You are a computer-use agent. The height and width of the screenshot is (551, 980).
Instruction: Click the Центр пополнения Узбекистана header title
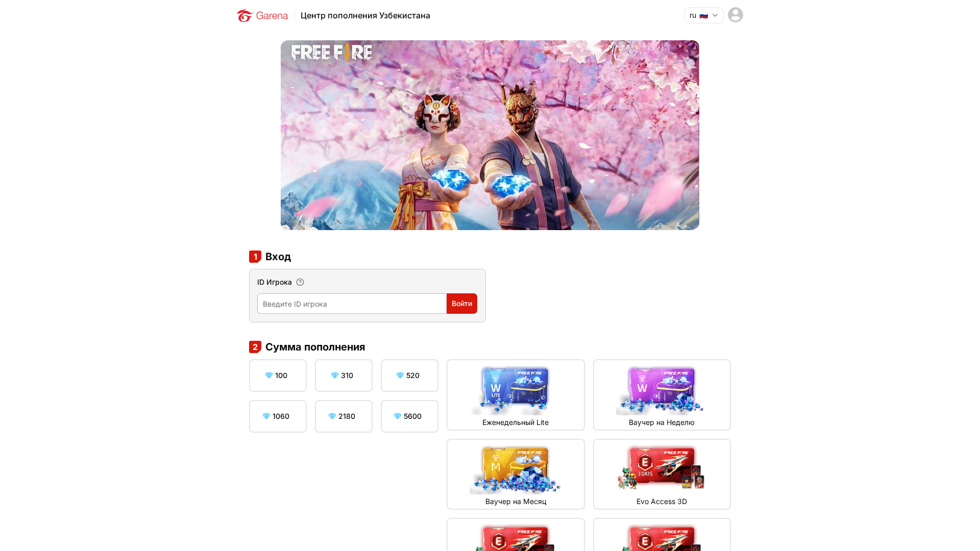point(365,15)
